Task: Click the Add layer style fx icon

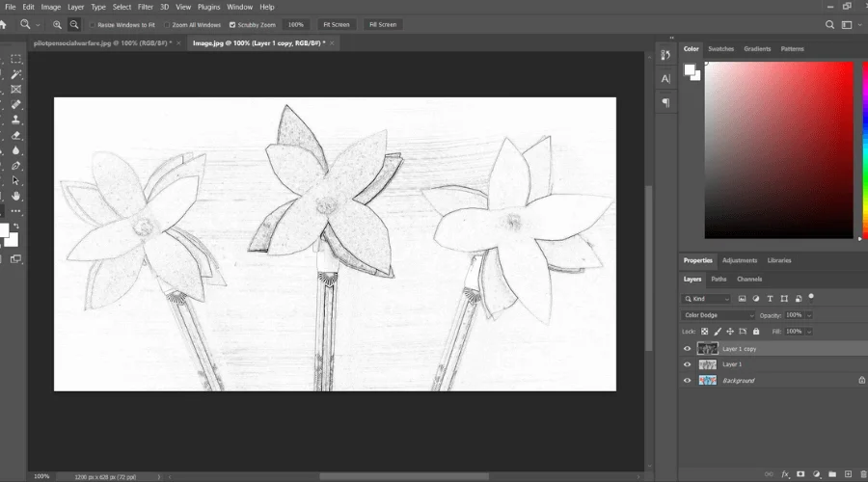Action: 785,474
